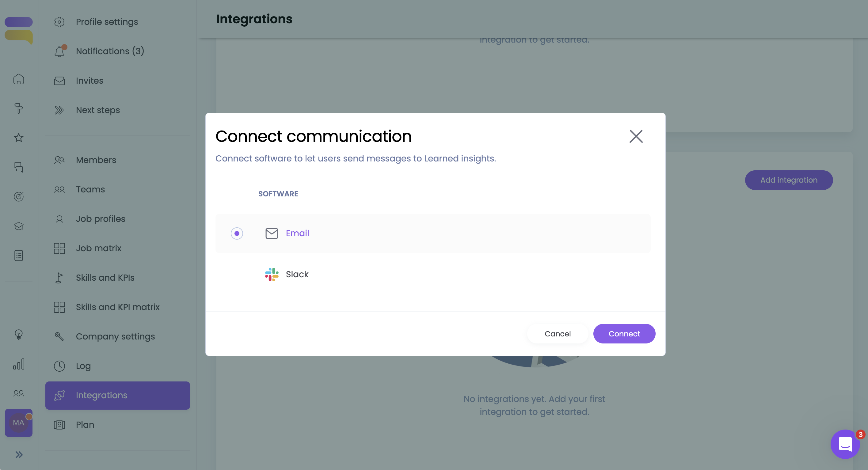Image resolution: width=868 pixels, height=470 pixels.
Task: Open the Job matrix menu item
Action: tap(98, 248)
